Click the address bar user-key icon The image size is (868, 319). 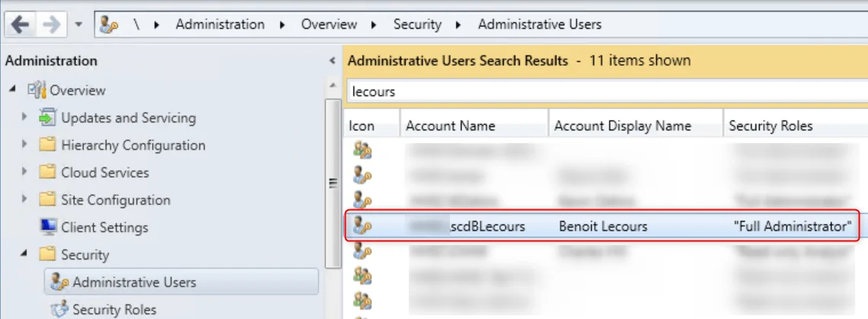[x=108, y=25]
